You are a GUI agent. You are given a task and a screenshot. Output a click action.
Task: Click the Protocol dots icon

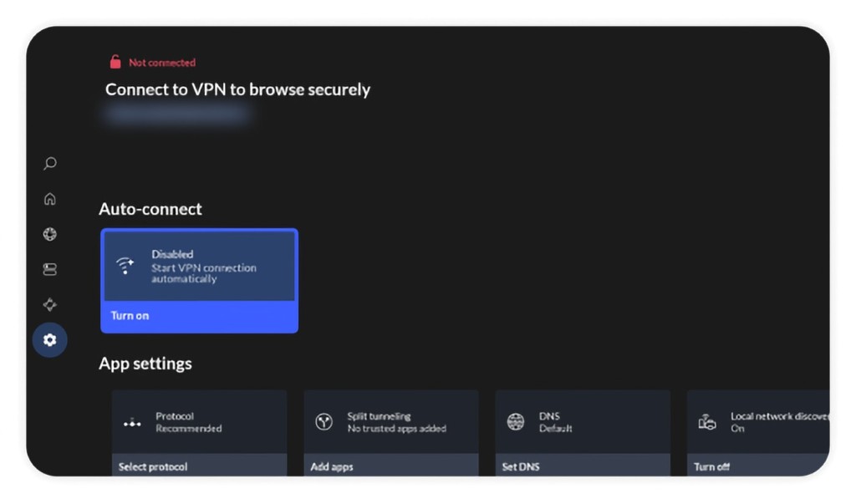(132, 423)
